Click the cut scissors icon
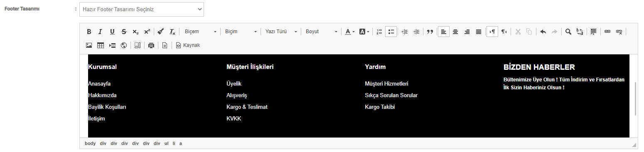 coord(518,32)
